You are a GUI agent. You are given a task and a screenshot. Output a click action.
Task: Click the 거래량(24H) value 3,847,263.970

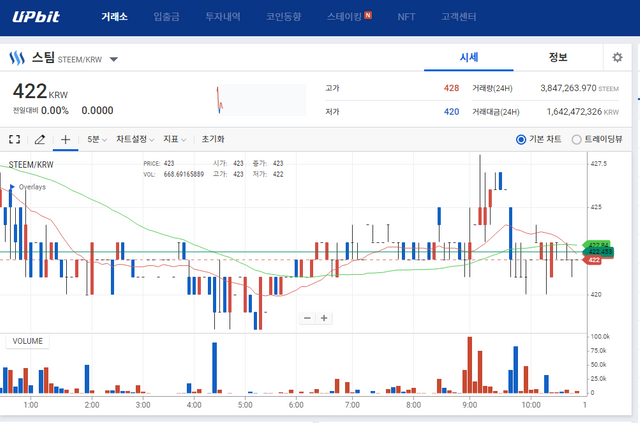tap(568, 88)
